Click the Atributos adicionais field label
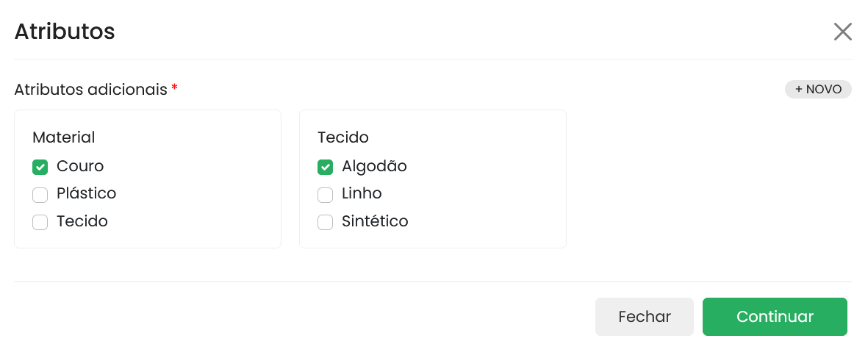The image size is (868, 355). tap(91, 90)
